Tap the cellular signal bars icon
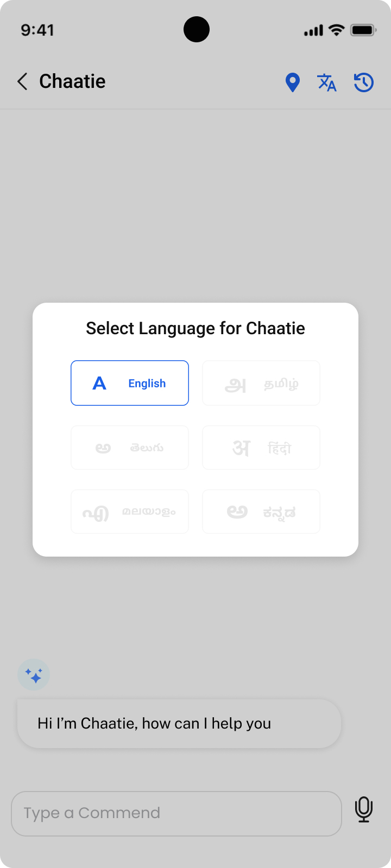The height and width of the screenshot is (868, 391). (x=313, y=31)
